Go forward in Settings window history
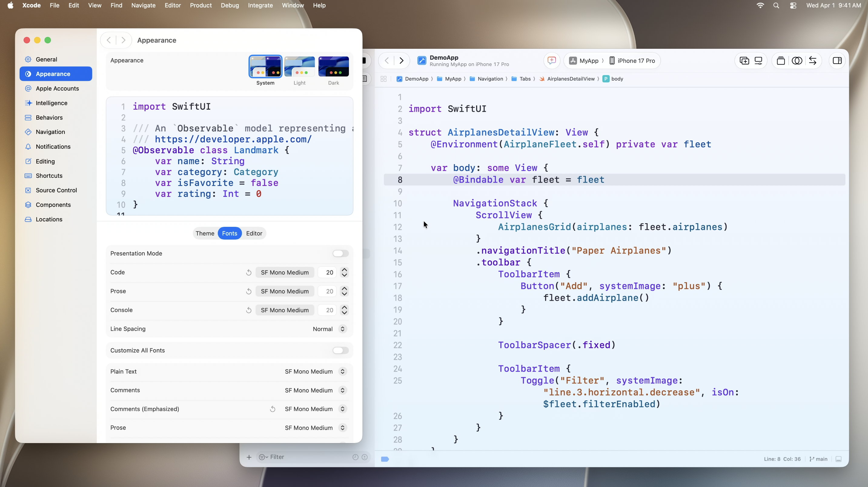The width and height of the screenshot is (868, 487). pos(123,40)
